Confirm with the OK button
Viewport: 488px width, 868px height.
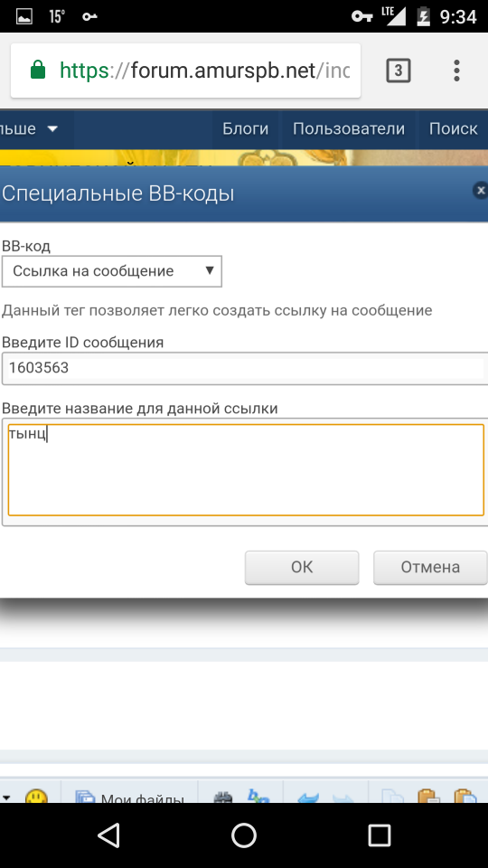point(302,568)
